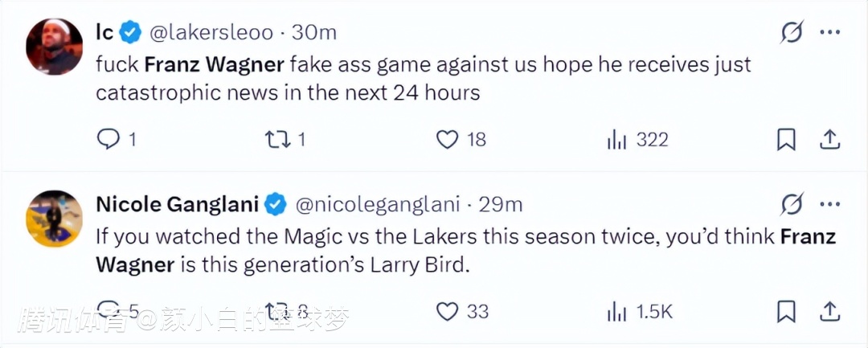868x348 pixels.
Task: Open lc profile avatar
Action: point(55,47)
